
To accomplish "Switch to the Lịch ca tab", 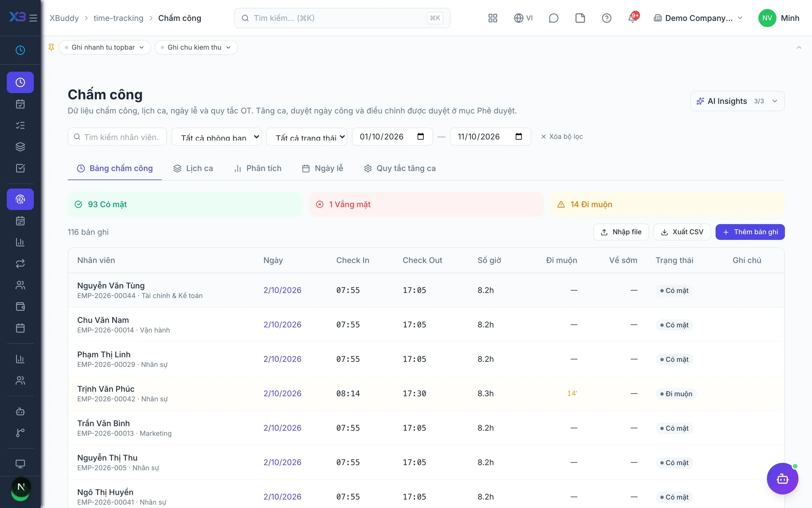I will 193,168.
